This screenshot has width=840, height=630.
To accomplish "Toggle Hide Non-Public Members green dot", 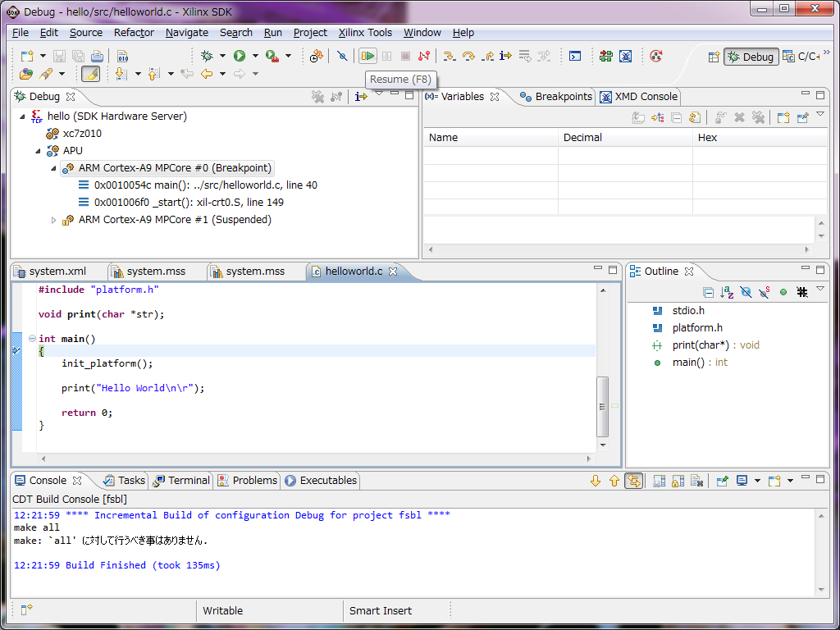I will pos(783,292).
